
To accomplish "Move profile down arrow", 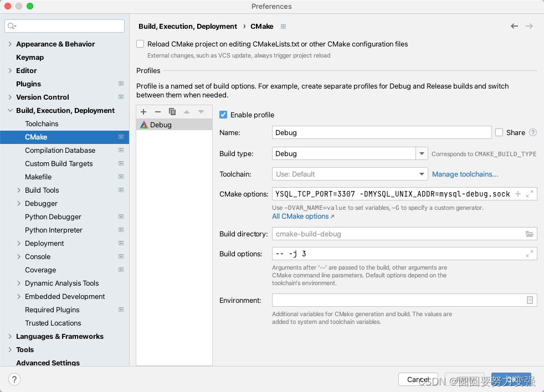I will [201, 112].
